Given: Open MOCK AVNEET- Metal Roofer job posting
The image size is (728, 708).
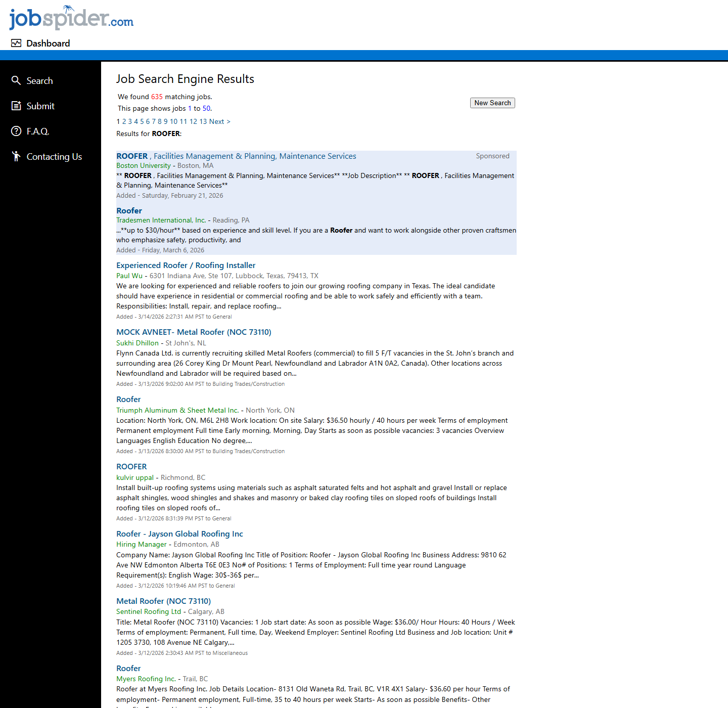Looking at the screenshot, I should point(194,332).
